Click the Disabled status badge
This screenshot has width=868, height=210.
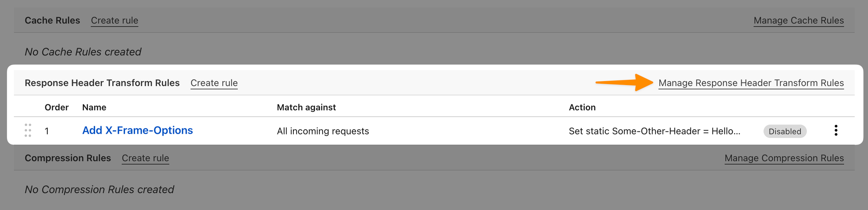coord(785,131)
